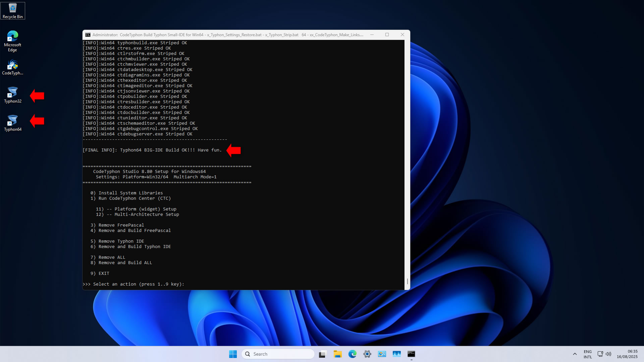
Task: Click the '[FINAL INFO]: Typhon64 BIG-IDE Build OK!!!' line
Action: click(152, 150)
